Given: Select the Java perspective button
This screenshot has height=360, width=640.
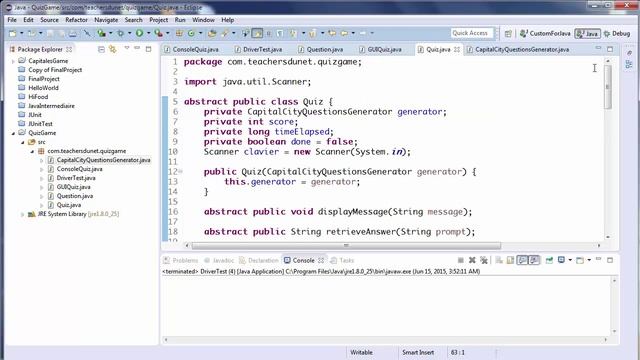Looking at the screenshot, I should click(x=588, y=33).
